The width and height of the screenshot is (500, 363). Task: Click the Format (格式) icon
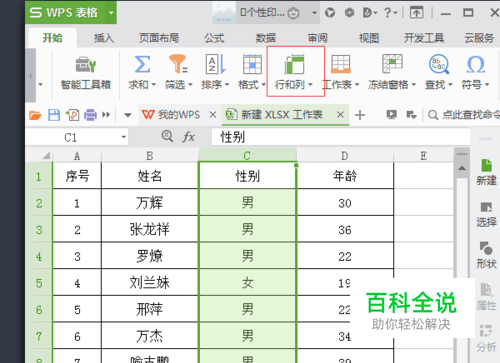pos(252,64)
